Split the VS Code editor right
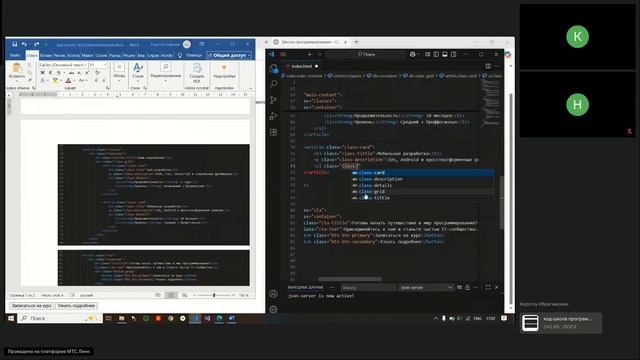The width and height of the screenshot is (640, 360). (x=488, y=66)
